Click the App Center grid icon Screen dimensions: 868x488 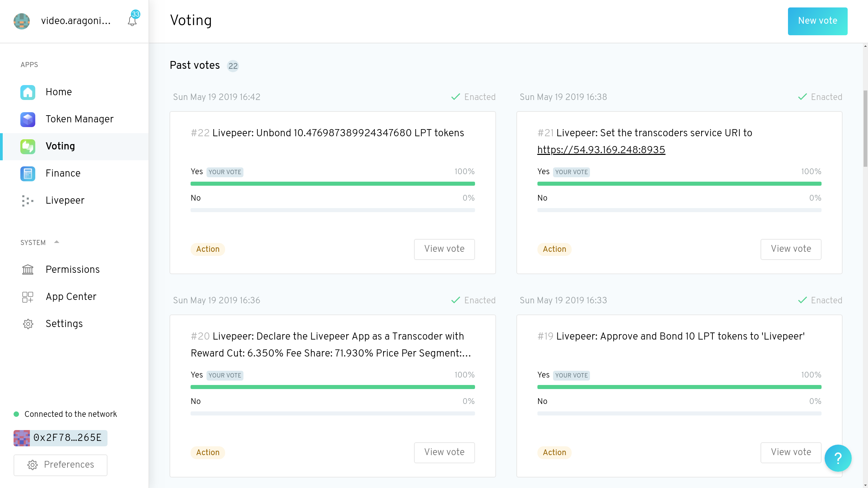(x=28, y=297)
